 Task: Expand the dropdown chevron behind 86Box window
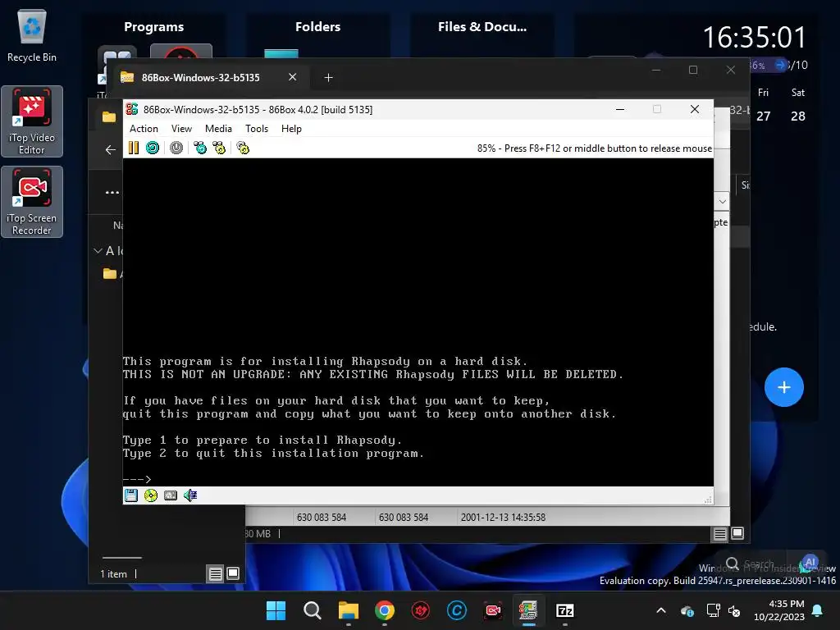pos(722,202)
